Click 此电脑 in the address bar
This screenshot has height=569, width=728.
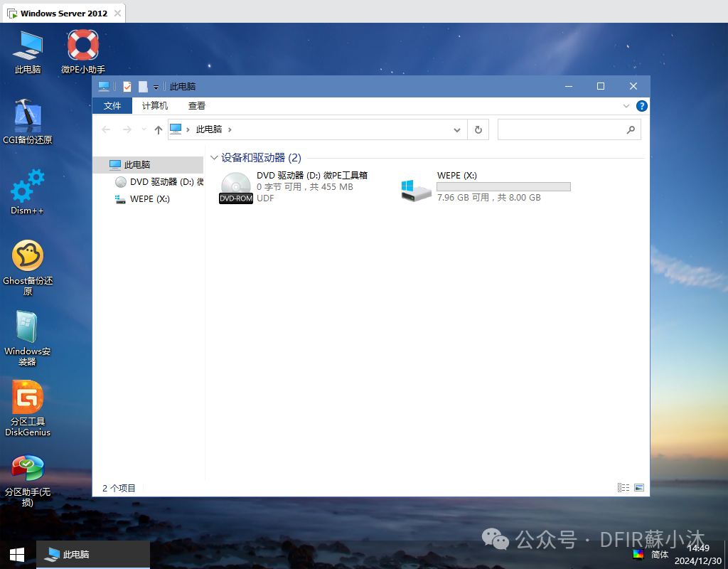pyautogui.click(x=209, y=129)
